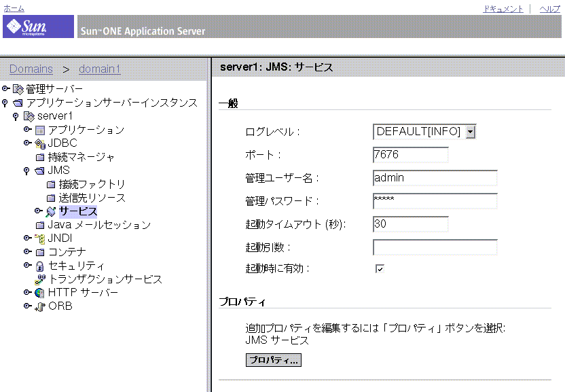Focus the 起動引数 input field
The image size is (565, 392).
[x=435, y=247]
